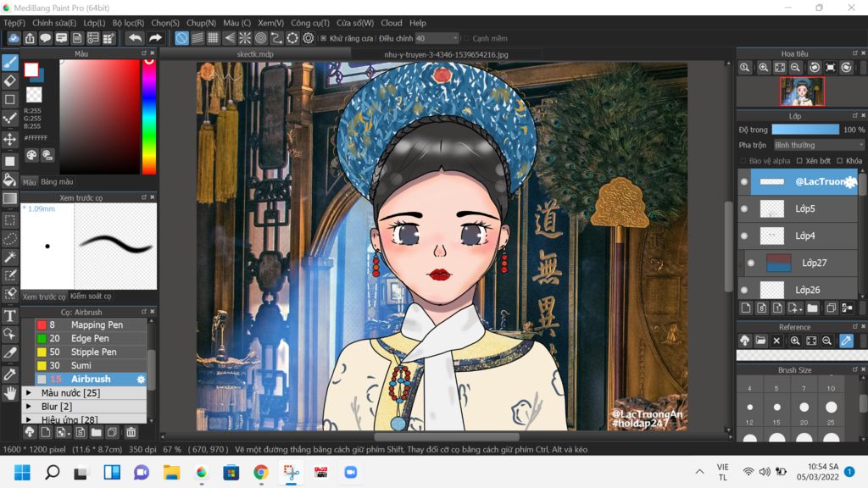Click the transparent color swatch
This screenshot has width=868, height=488.
[x=34, y=95]
